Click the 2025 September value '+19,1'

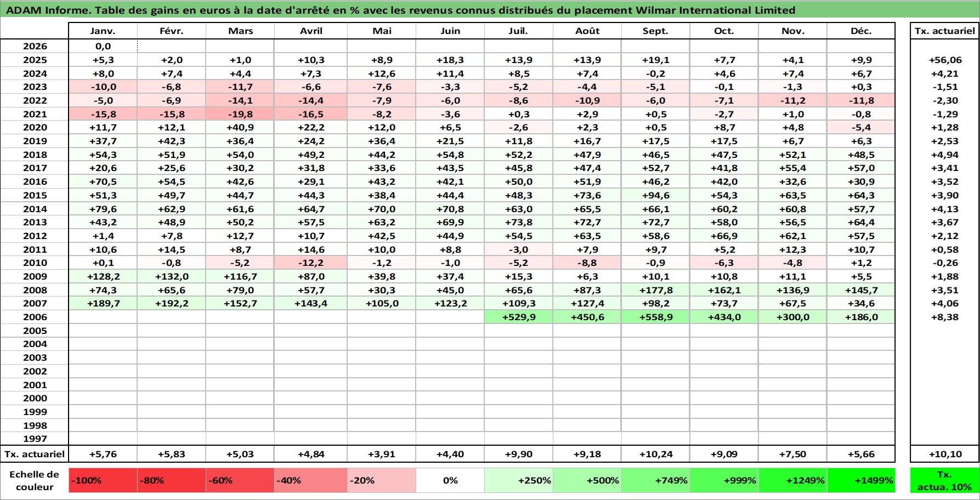(x=656, y=60)
